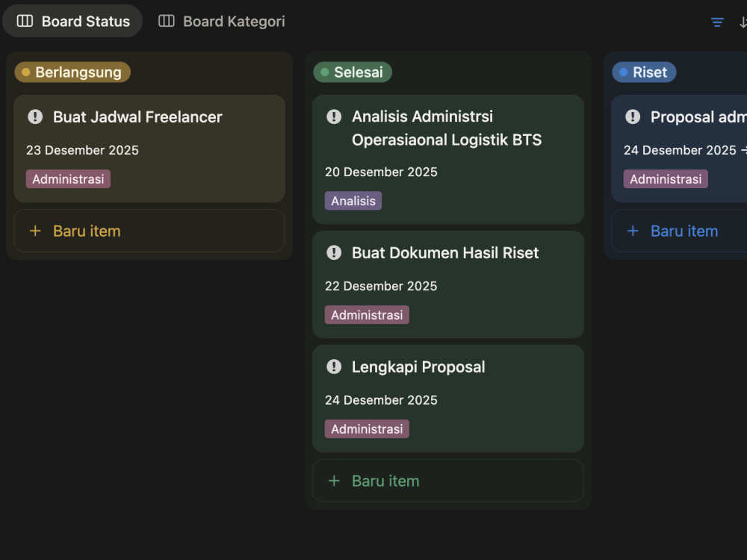Click the board icon beside Board Status

pos(25,21)
